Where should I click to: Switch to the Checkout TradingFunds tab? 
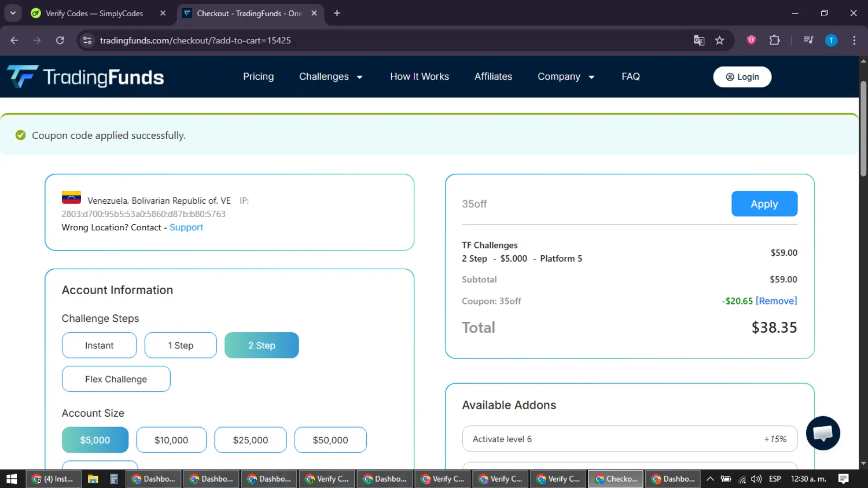[x=250, y=13]
